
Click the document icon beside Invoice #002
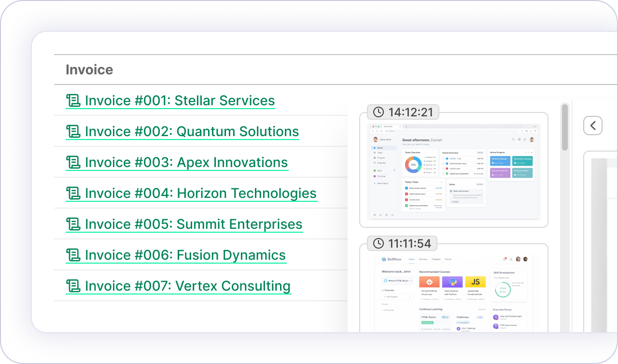click(x=73, y=131)
